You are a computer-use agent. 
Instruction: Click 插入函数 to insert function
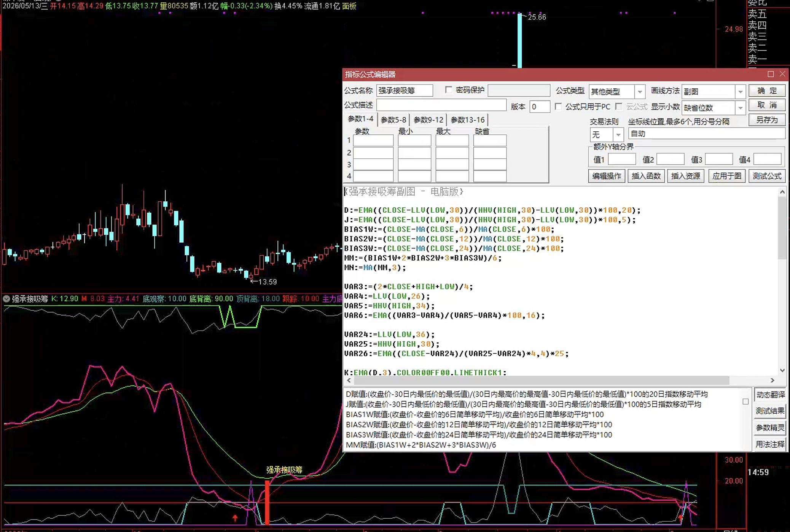[646, 176]
